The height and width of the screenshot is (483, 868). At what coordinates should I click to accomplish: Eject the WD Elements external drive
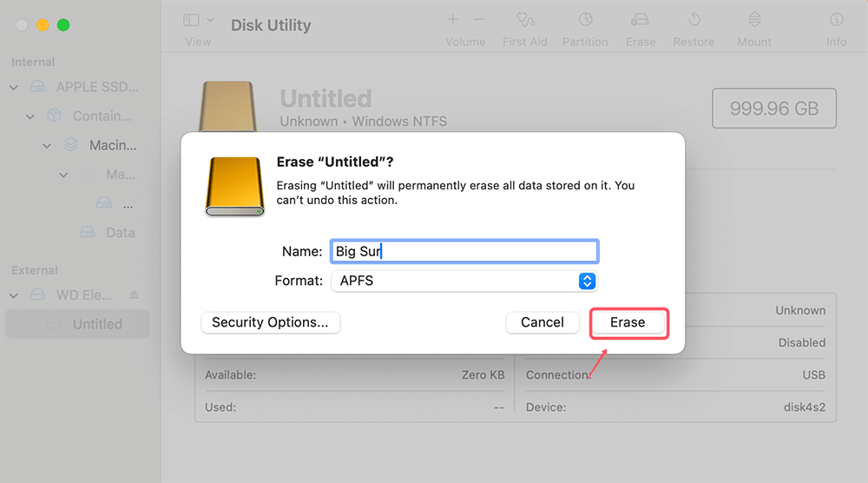[x=134, y=295]
